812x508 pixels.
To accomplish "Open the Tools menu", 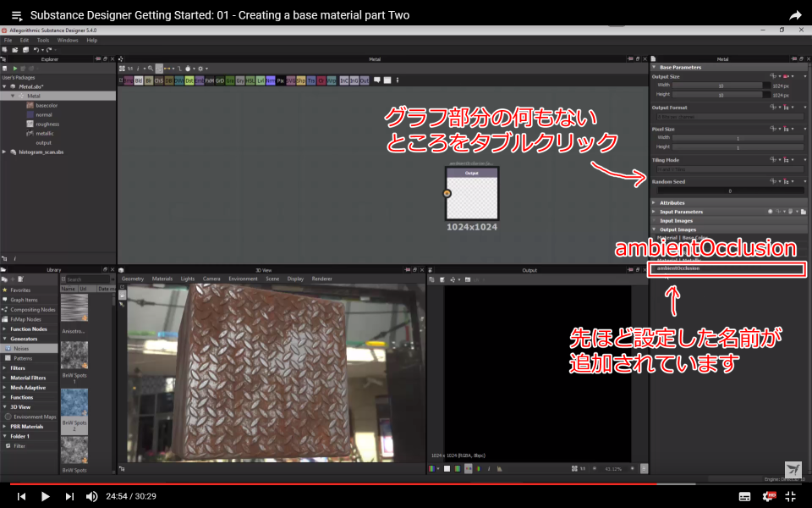I will point(43,40).
